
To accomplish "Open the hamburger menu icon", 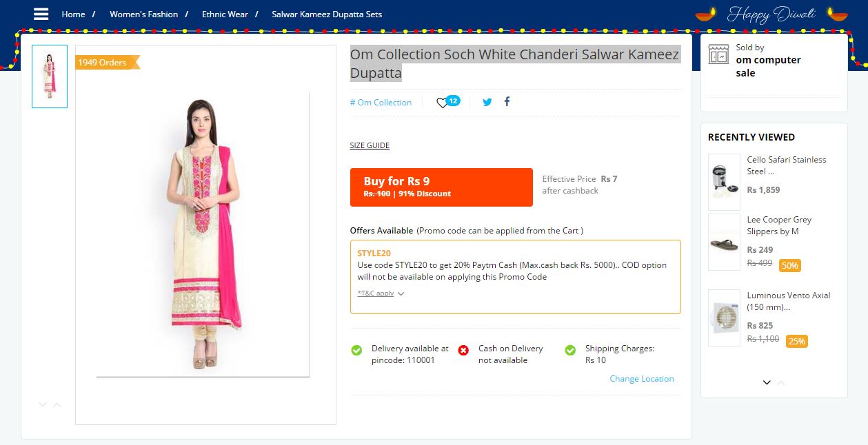I will click(41, 14).
